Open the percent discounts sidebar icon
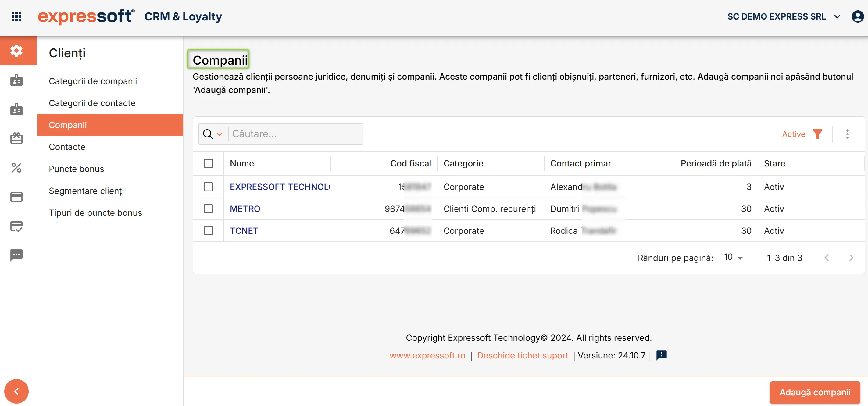Viewport: 868px width, 406px height. pyautogui.click(x=16, y=167)
